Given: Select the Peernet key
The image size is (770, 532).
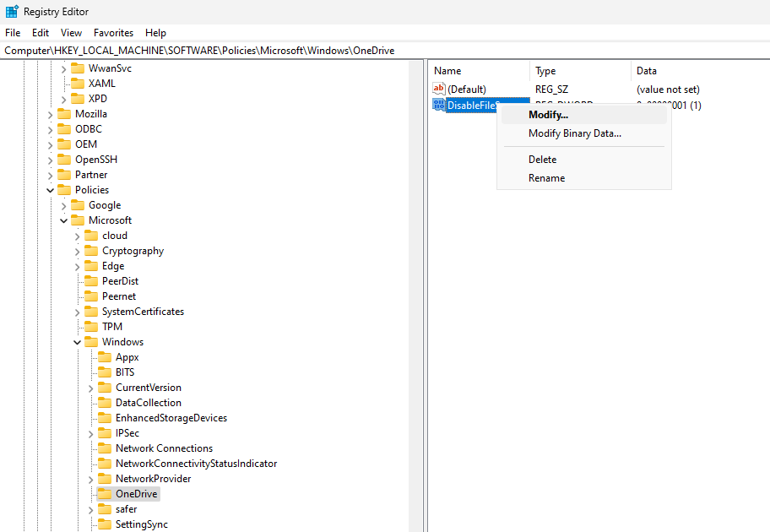Looking at the screenshot, I should pyautogui.click(x=119, y=296).
